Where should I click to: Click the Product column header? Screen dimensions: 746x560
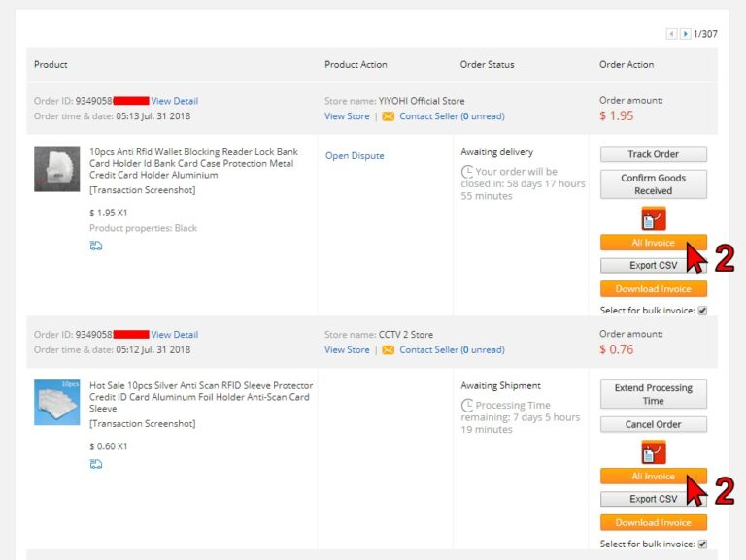tap(51, 65)
